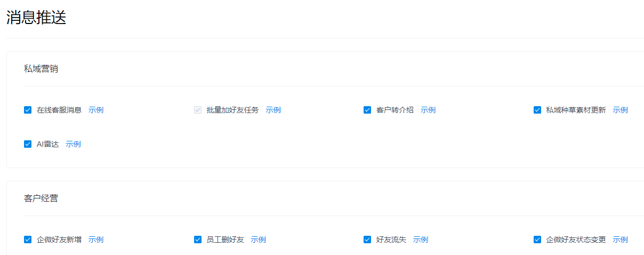Open 示例 link next to 在线客服消息

pos(96,110)
